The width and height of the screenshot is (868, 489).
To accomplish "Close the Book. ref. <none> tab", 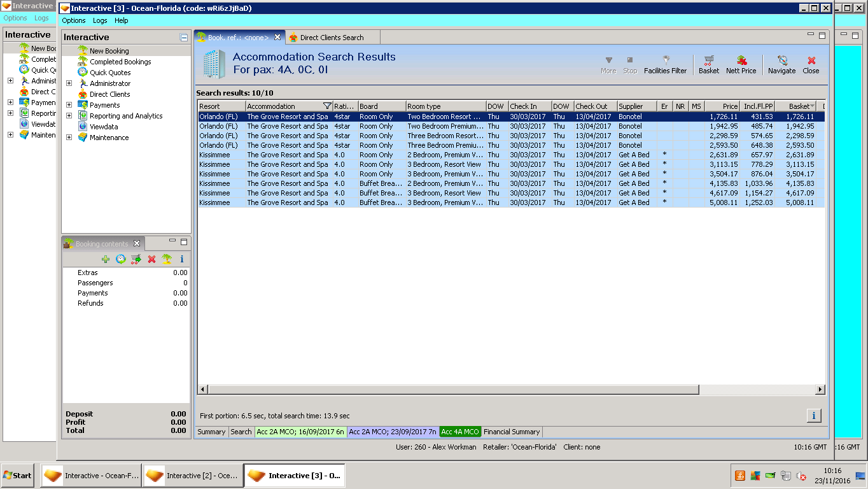I will click(x=277, y=37).
